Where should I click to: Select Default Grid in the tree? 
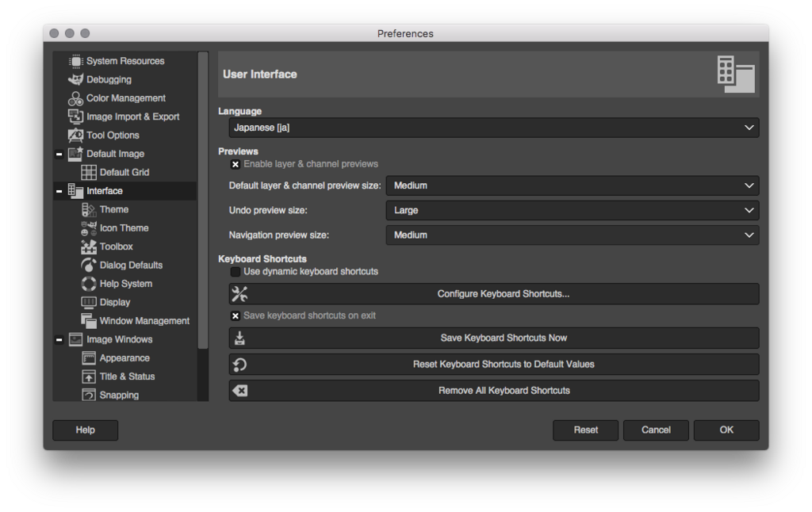tap(124, 173)
